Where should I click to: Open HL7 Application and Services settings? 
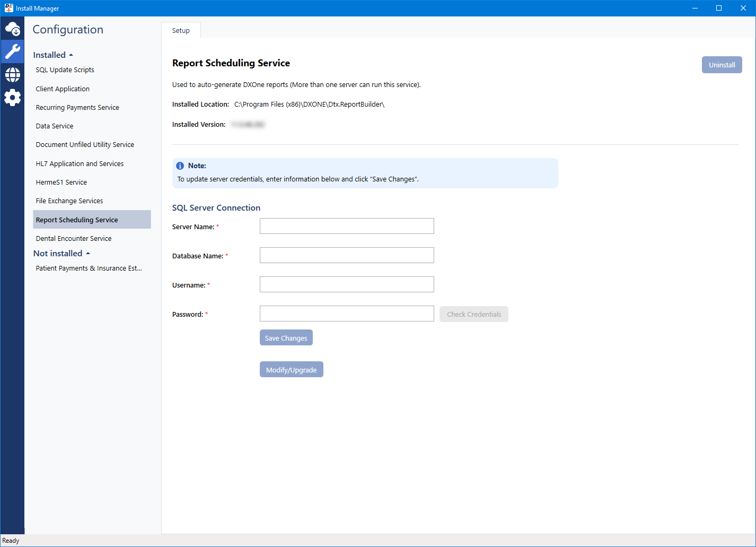point(80,163)
